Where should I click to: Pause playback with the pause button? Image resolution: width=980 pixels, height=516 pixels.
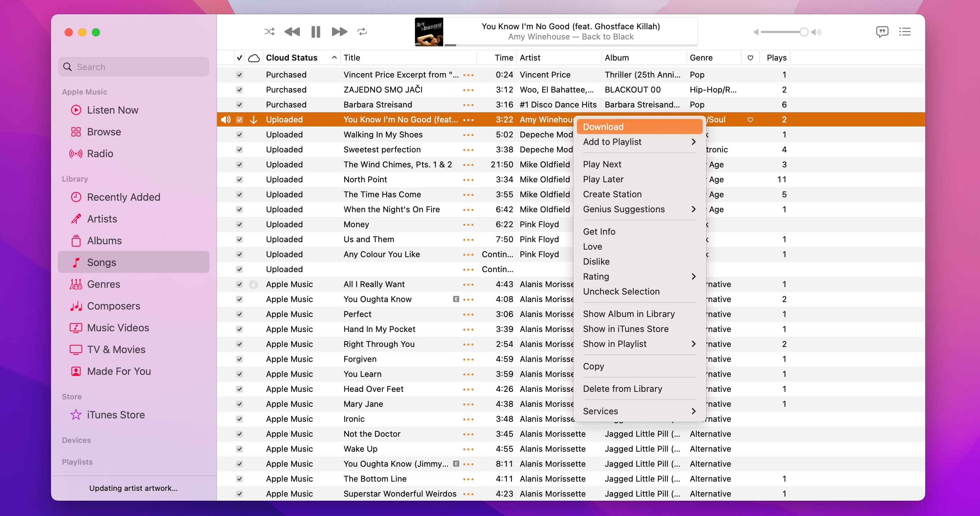click(x=315, y=32)
